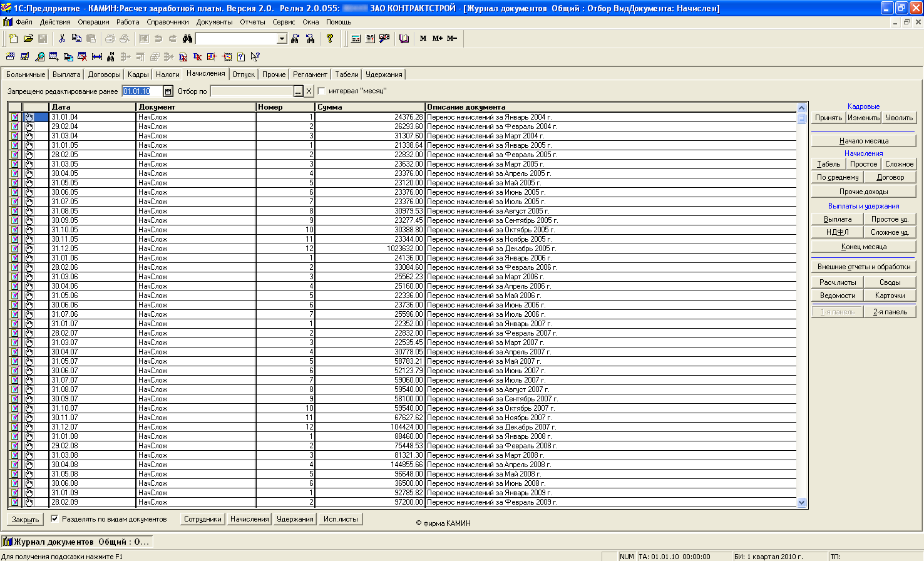Open the date picker next to 01.01.10
924x561 pixels.
[168, 91]
